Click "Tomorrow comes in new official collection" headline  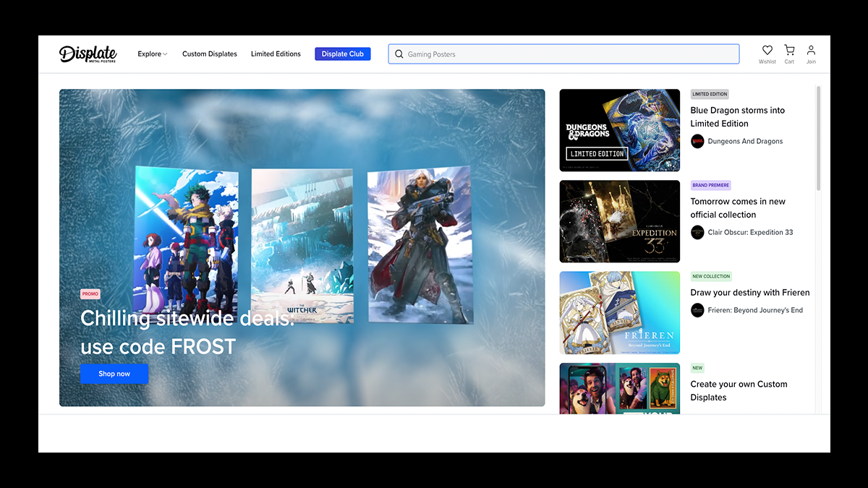pos(737,208)
